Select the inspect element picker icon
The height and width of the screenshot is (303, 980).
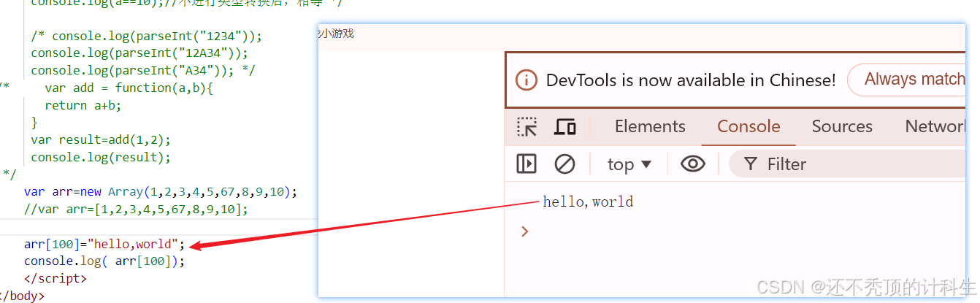(527, 127)
